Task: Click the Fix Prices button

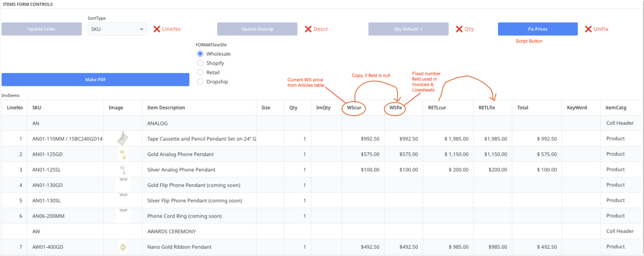Action: coord(538,29)
